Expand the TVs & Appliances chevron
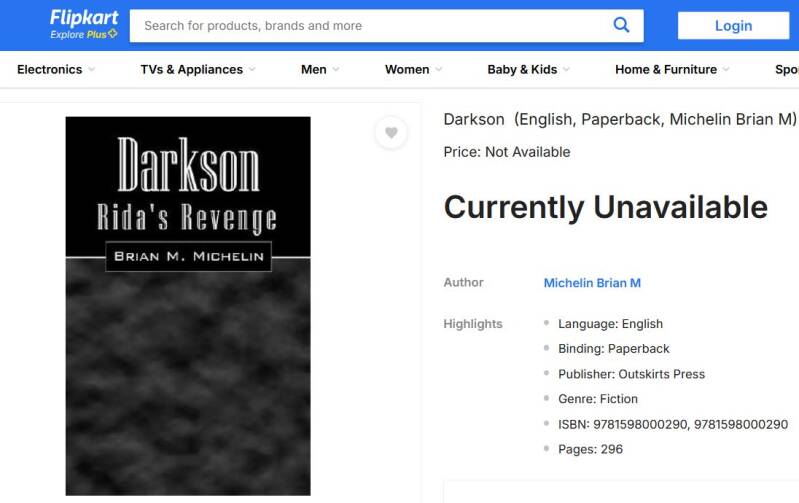 click(x=252, y=69)
